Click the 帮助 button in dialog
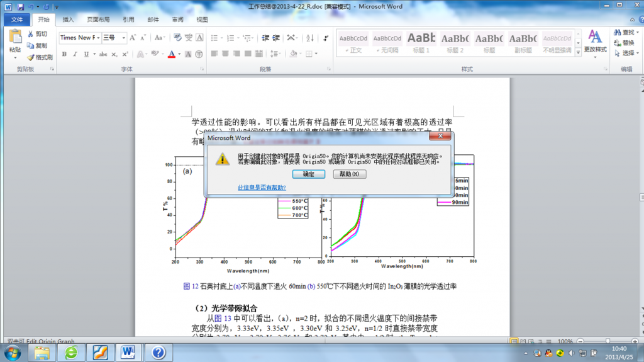Screen dimensions: 644x362 [350, 174]
